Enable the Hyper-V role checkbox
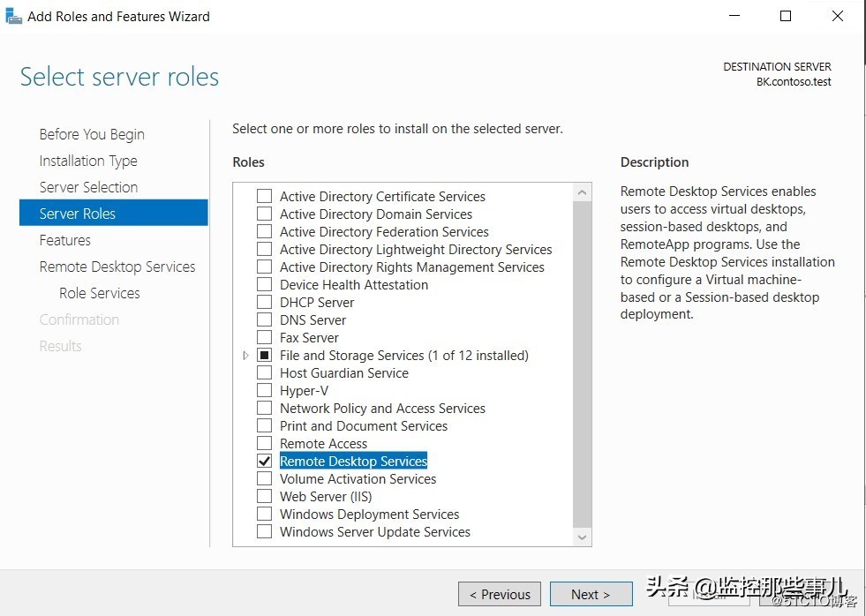866x616 pixels. click(264, 391)
